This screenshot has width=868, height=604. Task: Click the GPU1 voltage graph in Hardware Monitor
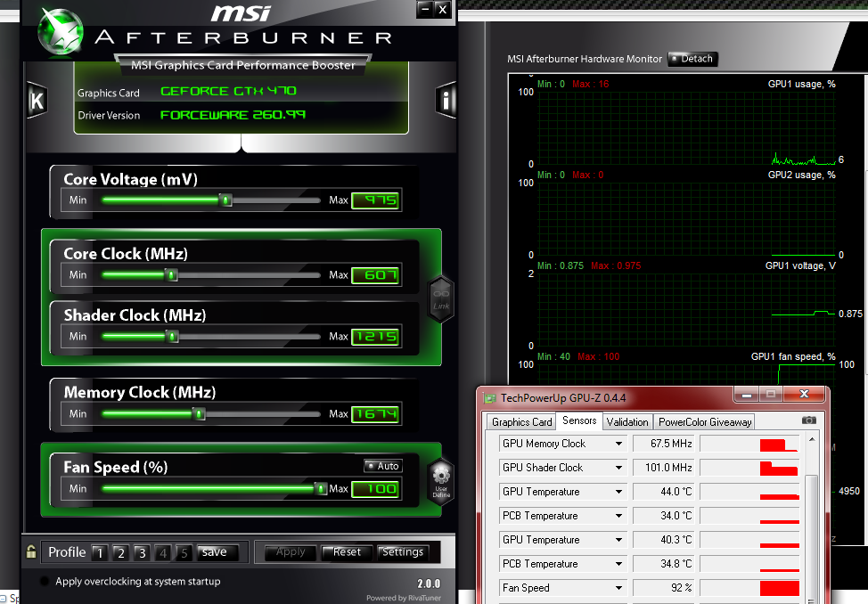pos(686,310)
